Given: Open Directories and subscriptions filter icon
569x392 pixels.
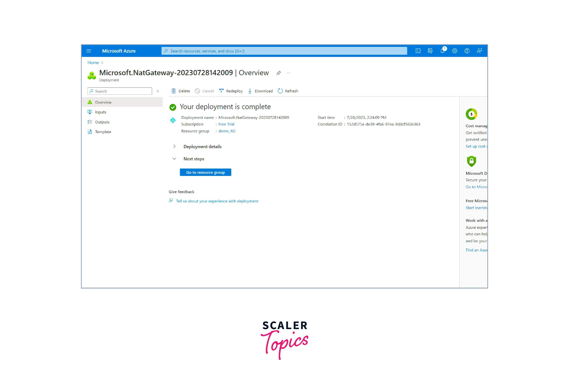Looking at the screenshot, I should [430, 51].
